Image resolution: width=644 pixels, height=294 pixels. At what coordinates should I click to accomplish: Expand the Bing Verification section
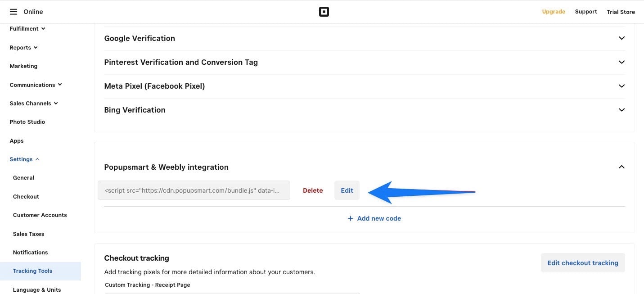click(621, 110)
